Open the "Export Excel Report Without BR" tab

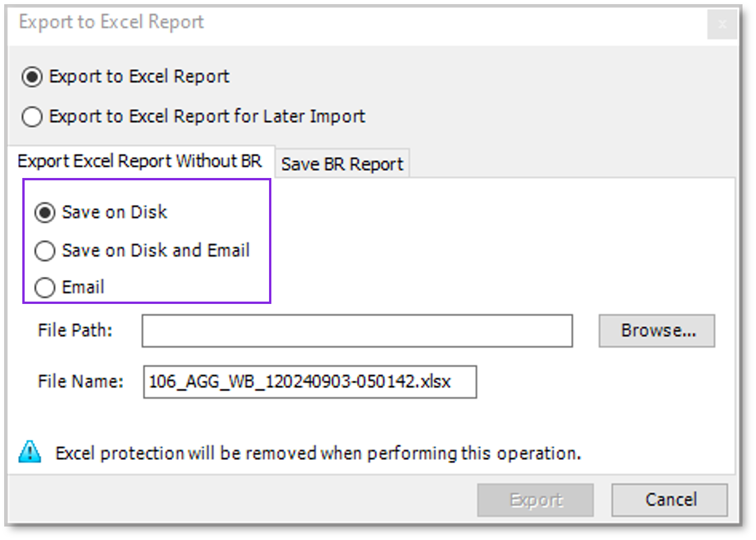(x=139, y=161)
